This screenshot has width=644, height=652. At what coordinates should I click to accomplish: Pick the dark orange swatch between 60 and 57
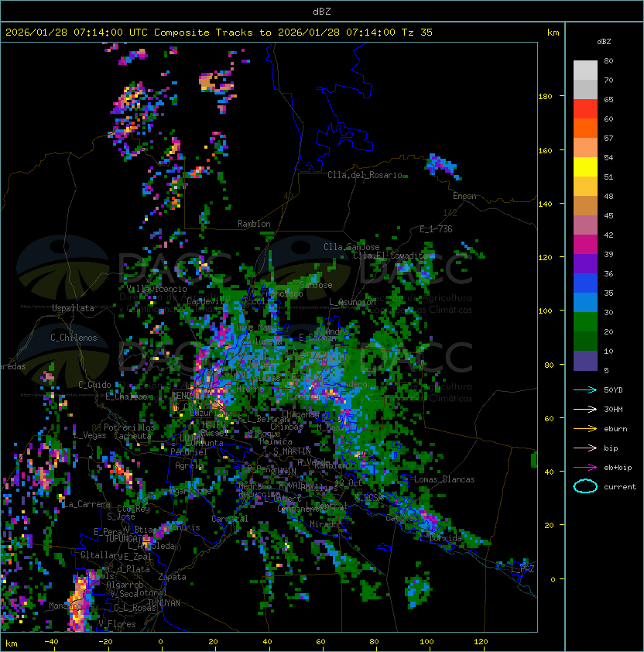pos(585,128)
